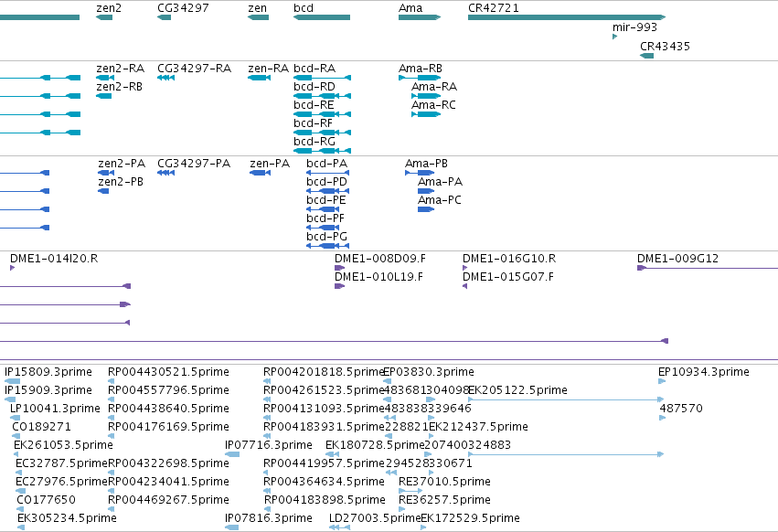This screenshot has height=532, width=778.
Task: Select the EP03830.3prime EST
Action: (x=388, y=381)
